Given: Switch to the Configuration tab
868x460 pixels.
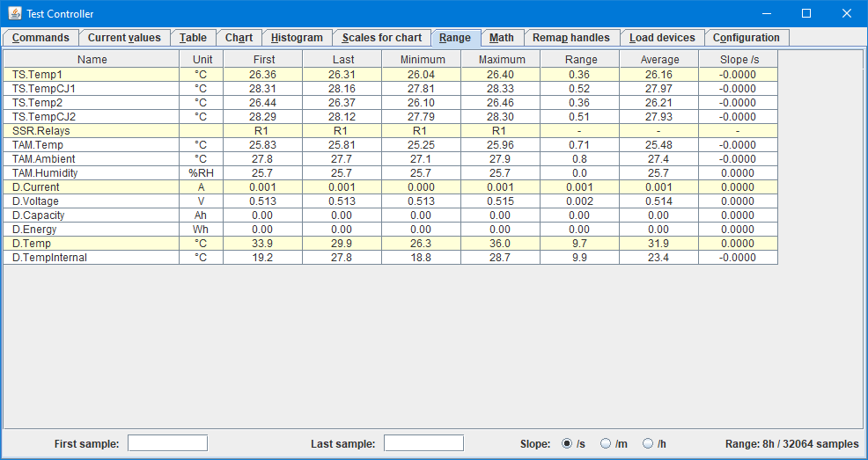Looking at the screenshot, I should click(747, 38).
